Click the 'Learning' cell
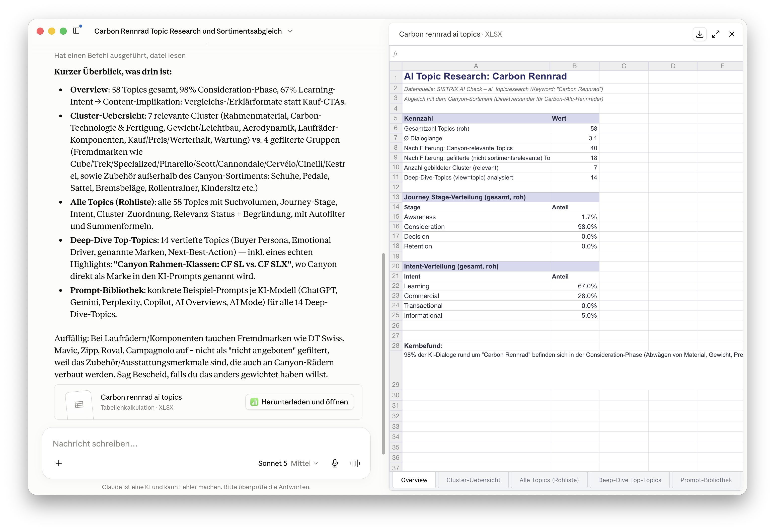This screenshot has height=532, width=775. click(476, 286)
